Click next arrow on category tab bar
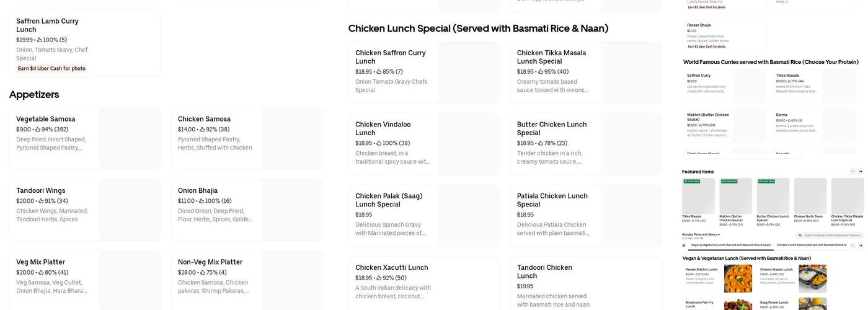868x310 pixels. (861, 246)
